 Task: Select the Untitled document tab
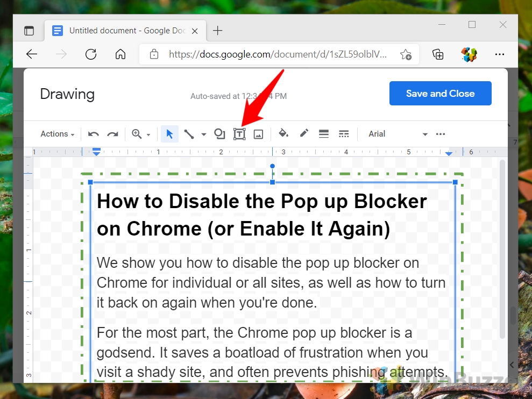(125, 31)
